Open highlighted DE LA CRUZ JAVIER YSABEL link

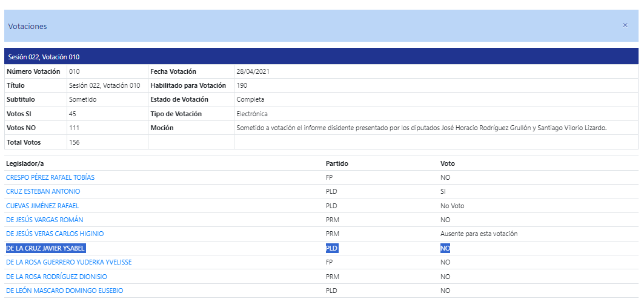point(45,249)
